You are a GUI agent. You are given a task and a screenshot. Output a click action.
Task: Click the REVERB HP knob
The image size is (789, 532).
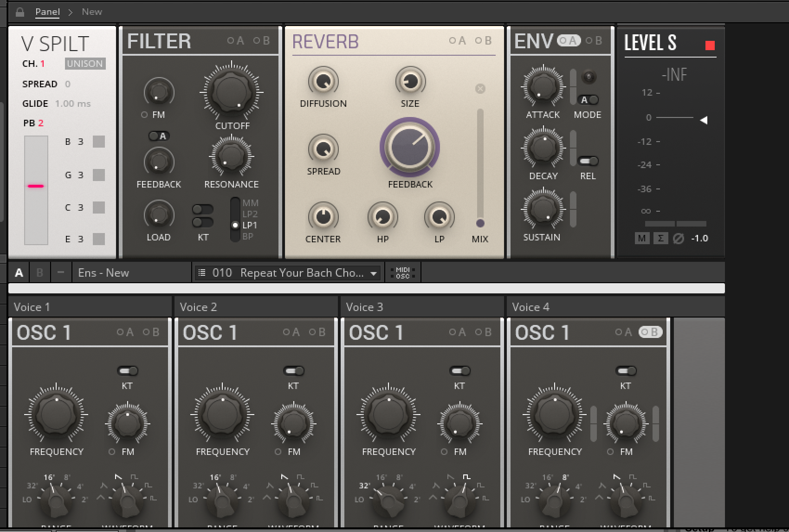click(382, 216)
